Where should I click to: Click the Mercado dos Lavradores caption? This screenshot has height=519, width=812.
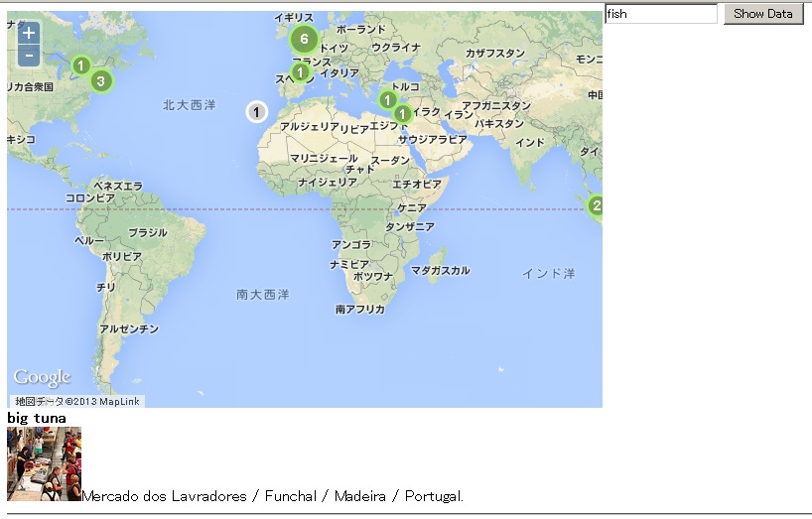coord(272,496)
